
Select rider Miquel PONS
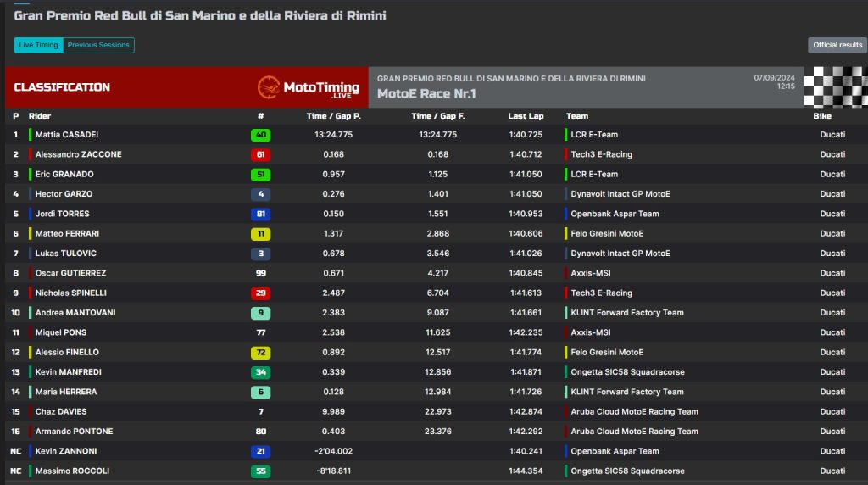tap(61, 332)
